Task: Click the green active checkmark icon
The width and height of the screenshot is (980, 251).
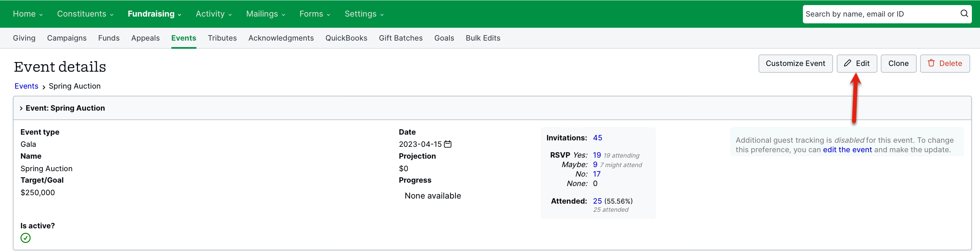Action: point(25,238)
